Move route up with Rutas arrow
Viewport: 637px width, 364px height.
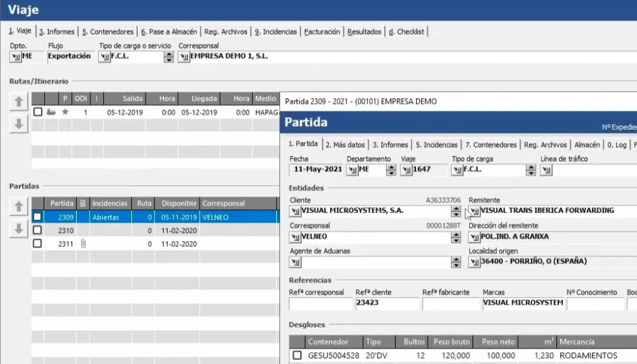(x=19, y=101)
